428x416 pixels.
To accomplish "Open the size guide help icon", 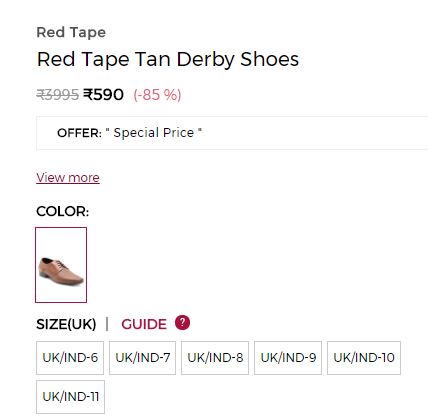I will [182, 323].
